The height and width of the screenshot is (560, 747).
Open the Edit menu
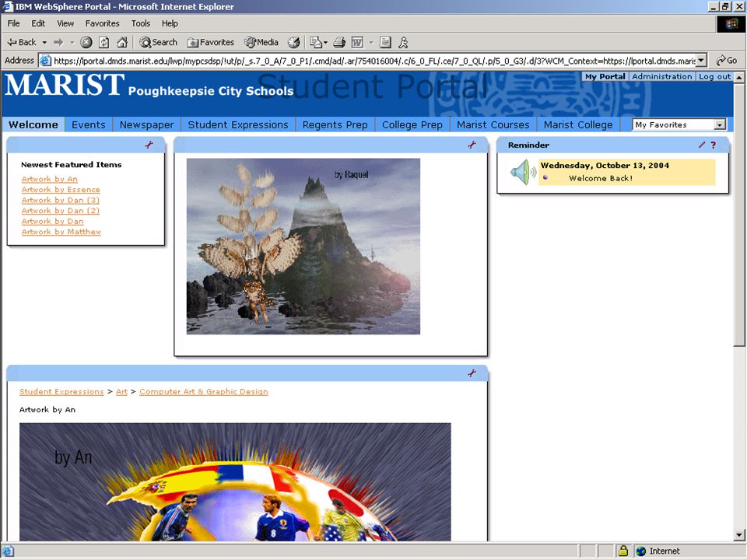coord(38,23)
